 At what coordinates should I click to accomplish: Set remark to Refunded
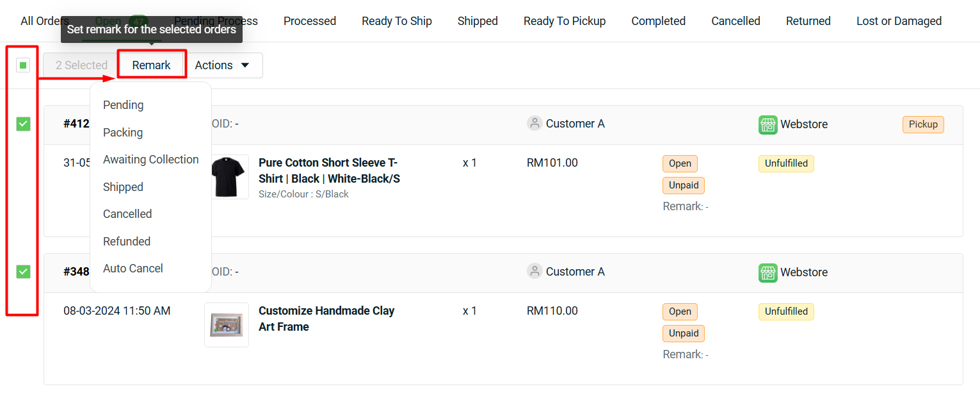pos(127,242)
